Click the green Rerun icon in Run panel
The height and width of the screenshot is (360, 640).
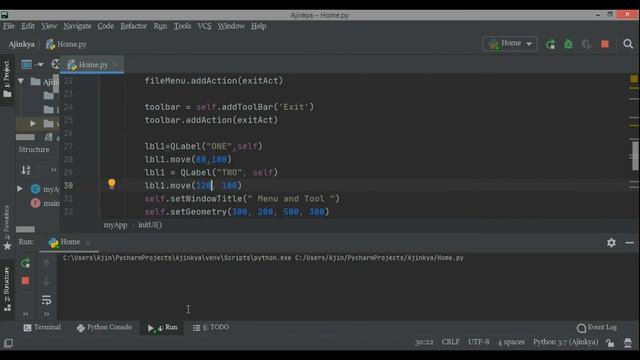point(25,263)
